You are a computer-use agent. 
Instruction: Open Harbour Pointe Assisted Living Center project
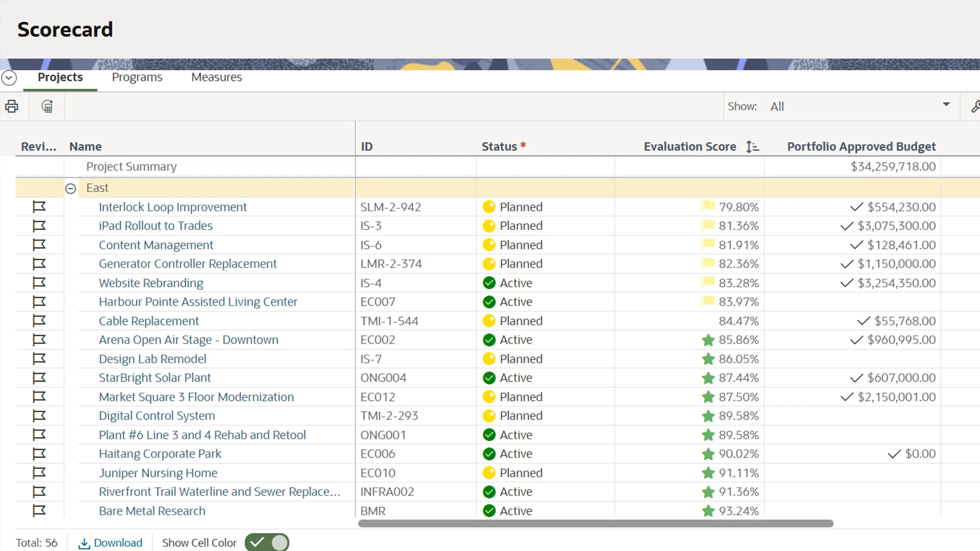click(x=198, y=302)
